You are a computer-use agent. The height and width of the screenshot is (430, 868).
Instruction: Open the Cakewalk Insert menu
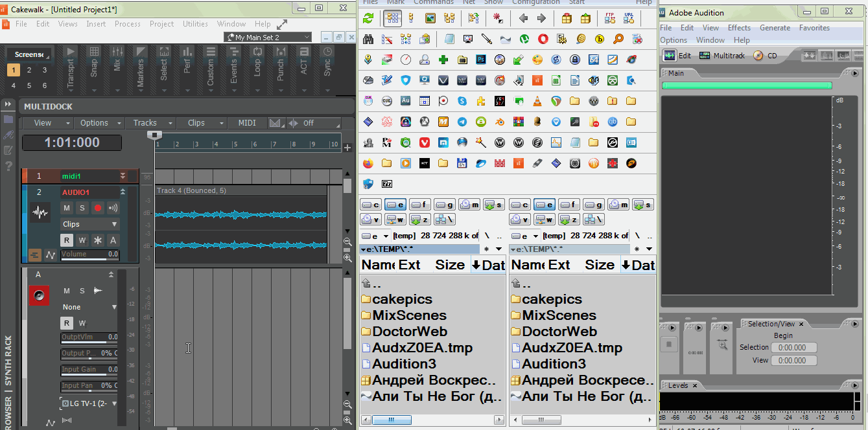coord(96,24)
